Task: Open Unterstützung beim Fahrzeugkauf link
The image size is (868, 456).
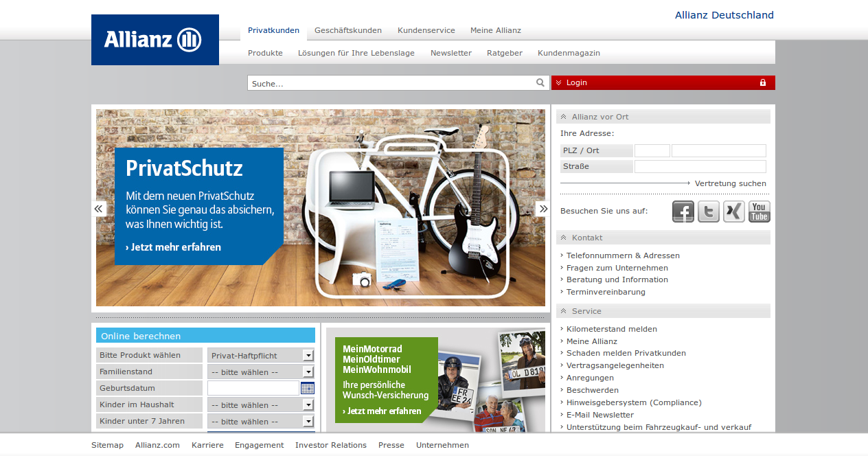Action: [659, 427]
